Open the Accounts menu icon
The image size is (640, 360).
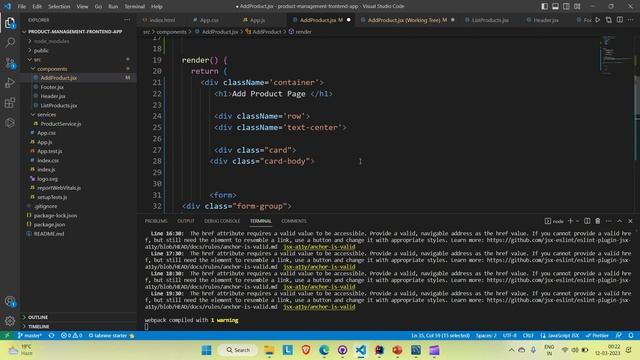click(x=10, y=302)
